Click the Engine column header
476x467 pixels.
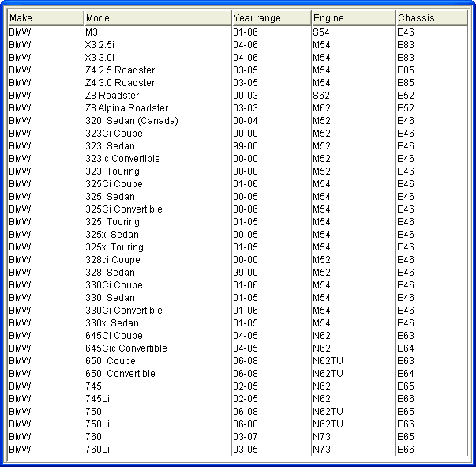pos(353,18)
